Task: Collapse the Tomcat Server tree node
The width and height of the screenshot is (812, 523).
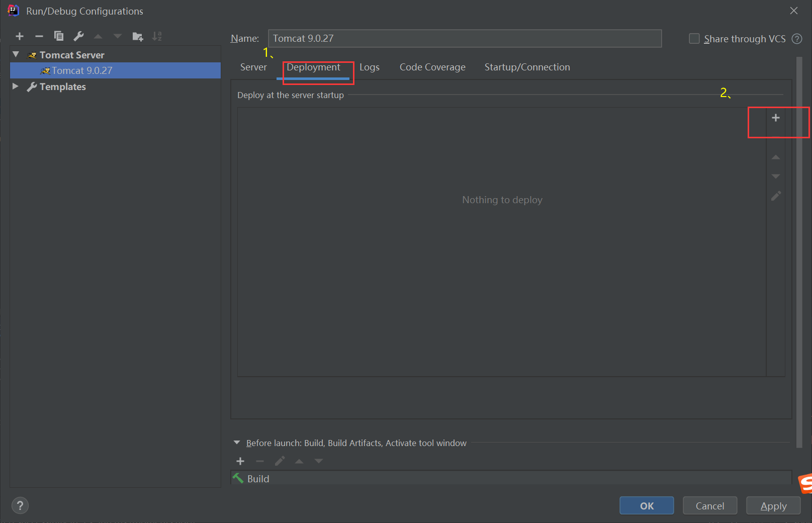Action: [x=16, y=54]
